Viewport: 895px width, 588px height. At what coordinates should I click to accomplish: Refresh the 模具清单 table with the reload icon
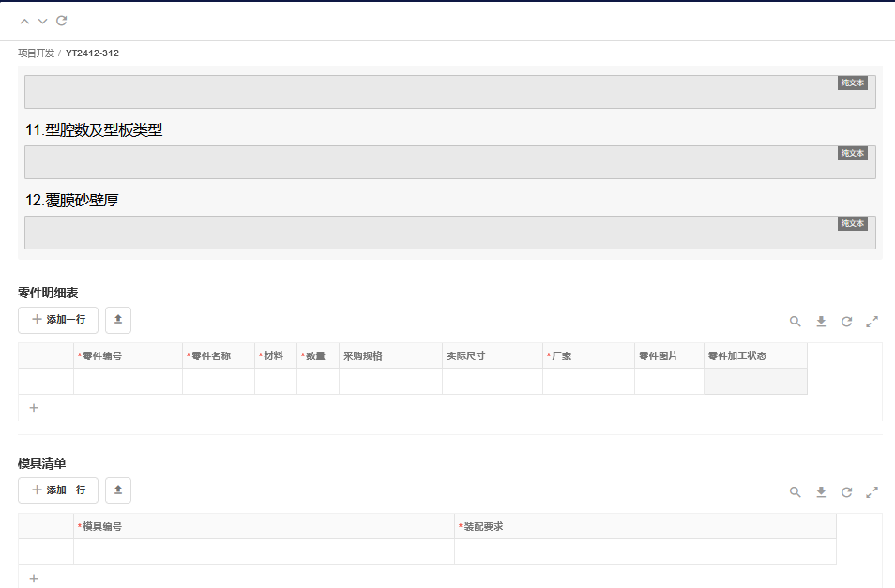846,490
